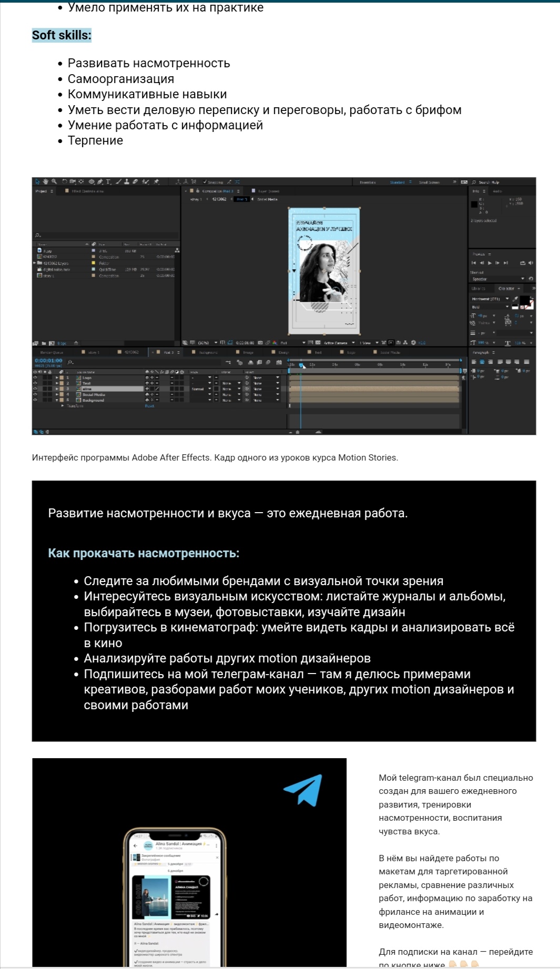Click the "Soft skills:" heading text

[x=62, y=35]
